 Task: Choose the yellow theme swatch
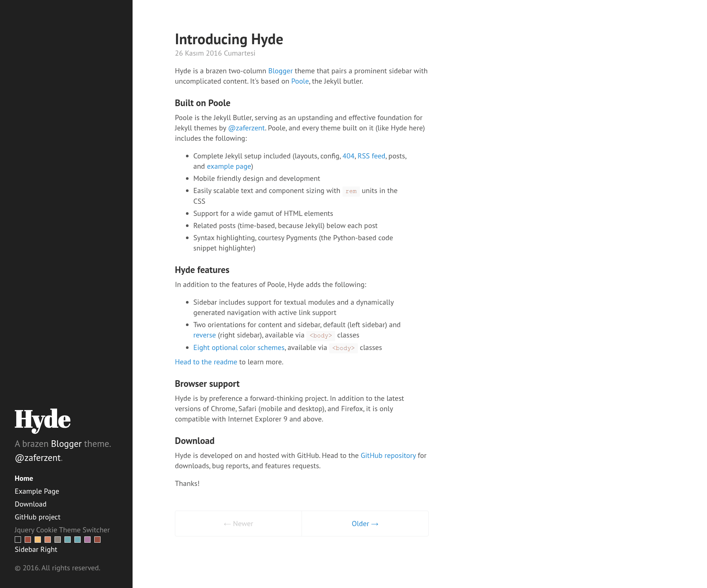point(38,539)
